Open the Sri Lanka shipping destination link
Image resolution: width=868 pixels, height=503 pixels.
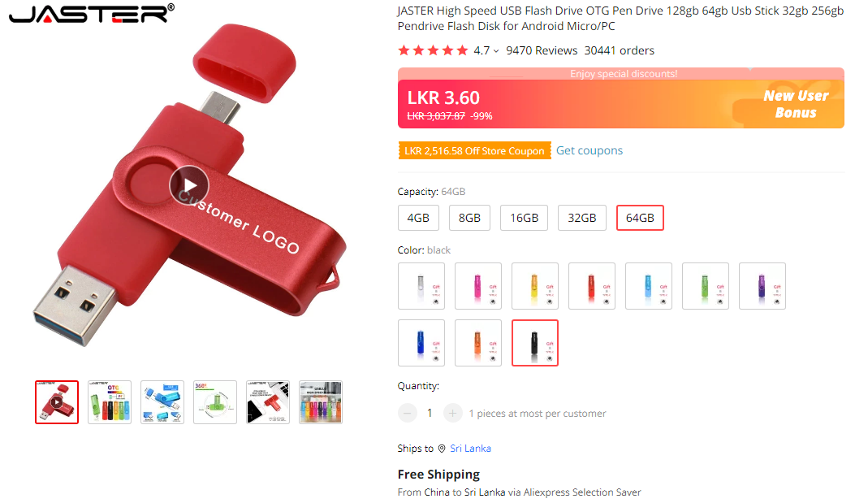470,449
